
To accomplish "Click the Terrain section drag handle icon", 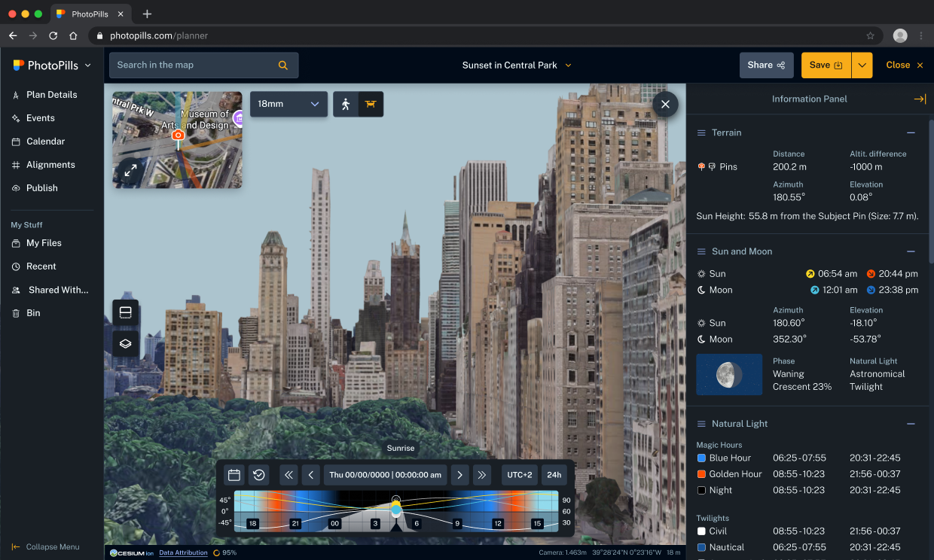I will pos(701,132).
